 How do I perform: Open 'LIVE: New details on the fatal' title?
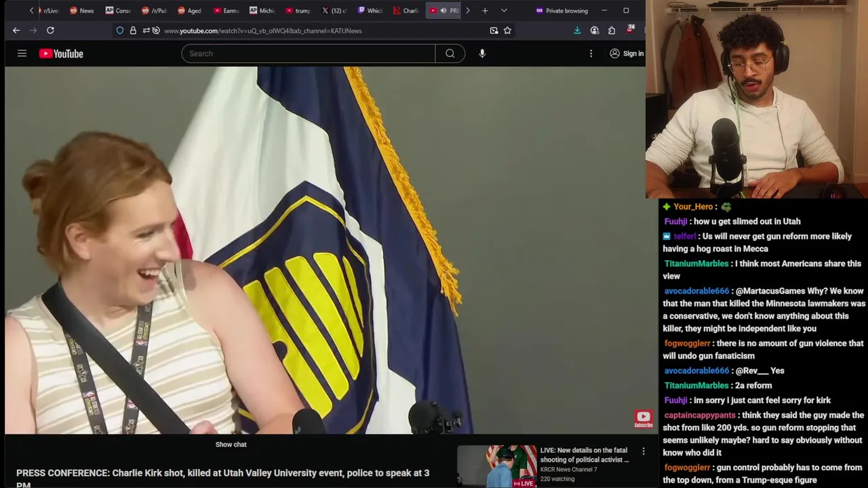pyautogui.click(x=585, y=455)
